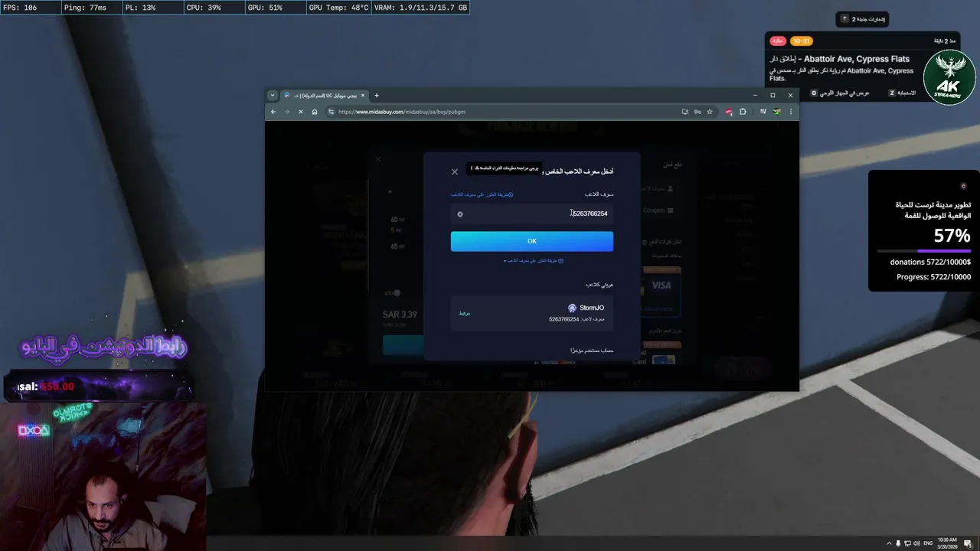Click the view on tablet G button
980x551 pixels.
[x=814, y=93]
